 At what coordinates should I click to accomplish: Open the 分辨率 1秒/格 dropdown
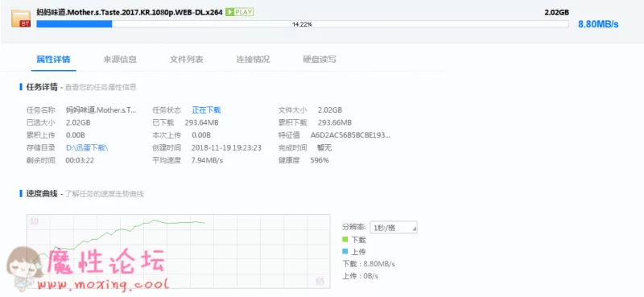click(x=394, y=227)
